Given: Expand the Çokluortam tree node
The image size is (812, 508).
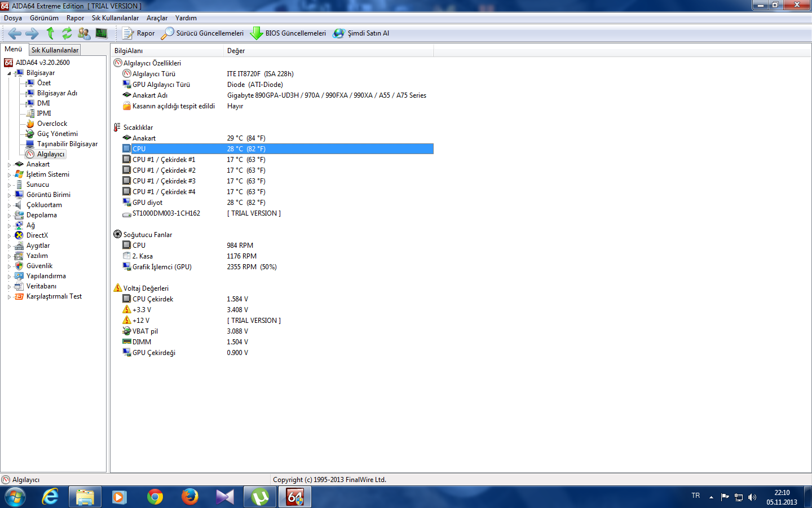Looking at the screenshot, I should point(9,205).
